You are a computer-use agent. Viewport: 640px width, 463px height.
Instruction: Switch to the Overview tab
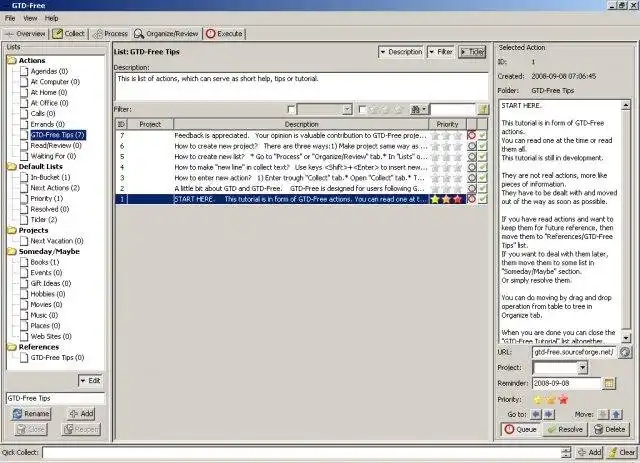[x=25, y=34]
